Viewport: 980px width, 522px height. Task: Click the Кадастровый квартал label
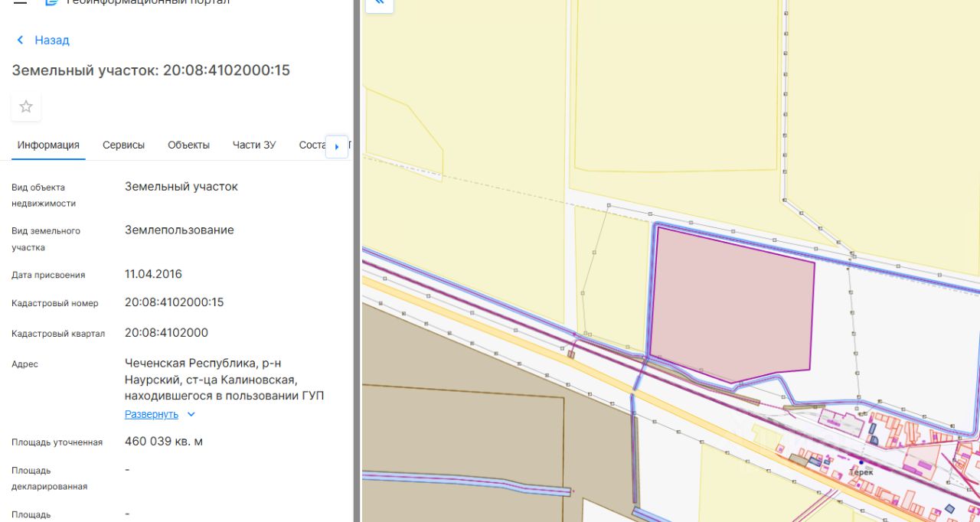pyautogui.click(x=58, y=334)
